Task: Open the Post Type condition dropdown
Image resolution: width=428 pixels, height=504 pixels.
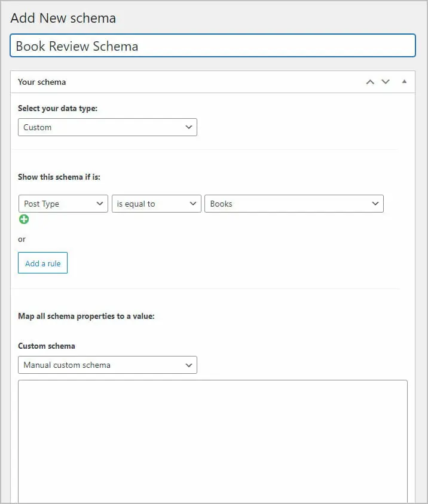Action: 63,203
